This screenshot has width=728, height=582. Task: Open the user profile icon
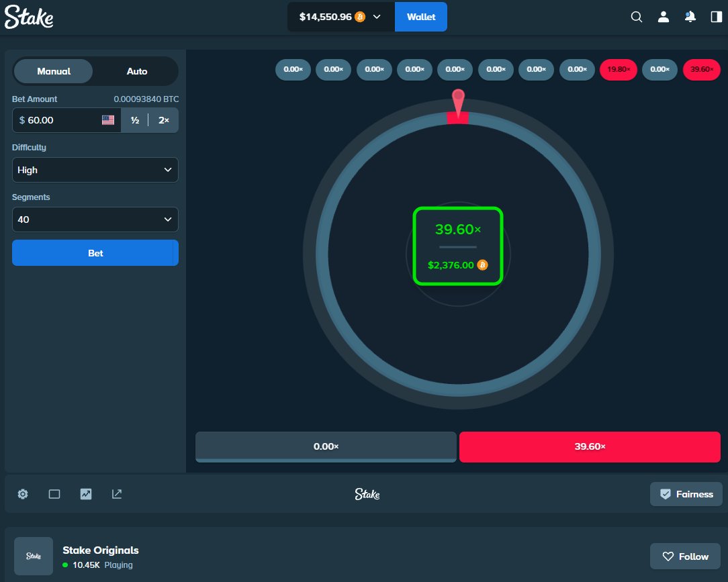click(664, 17)
